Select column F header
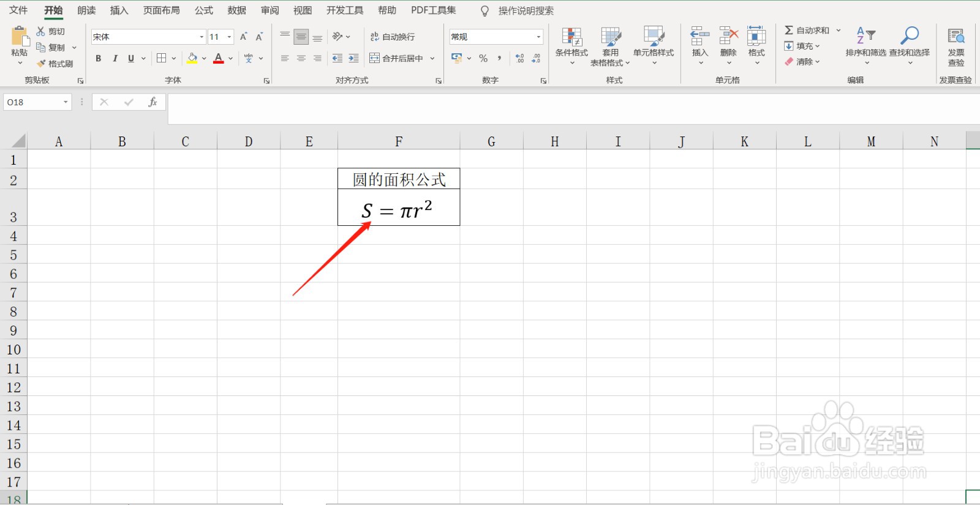The width and height of the screenshot is (980, 505). click(x=399, y=142)
